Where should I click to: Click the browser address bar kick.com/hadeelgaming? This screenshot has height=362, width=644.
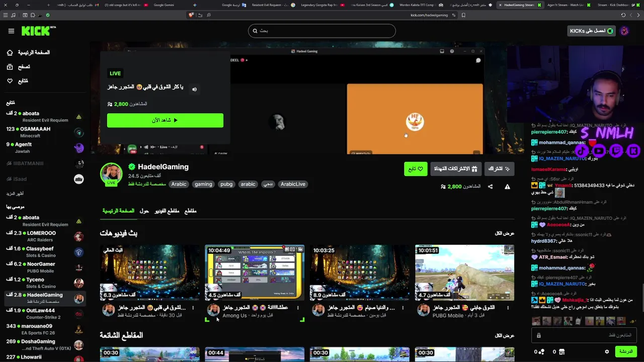point(429,15)
